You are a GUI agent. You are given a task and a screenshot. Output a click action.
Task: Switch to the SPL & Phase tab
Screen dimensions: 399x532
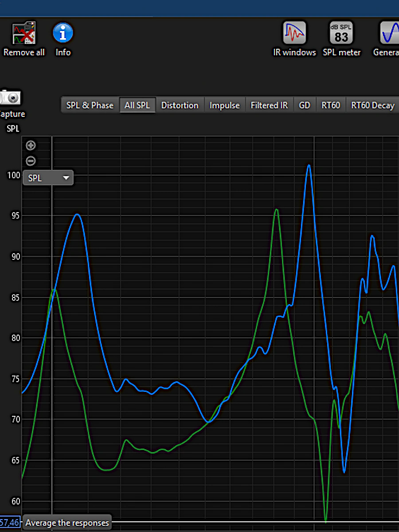90,105
